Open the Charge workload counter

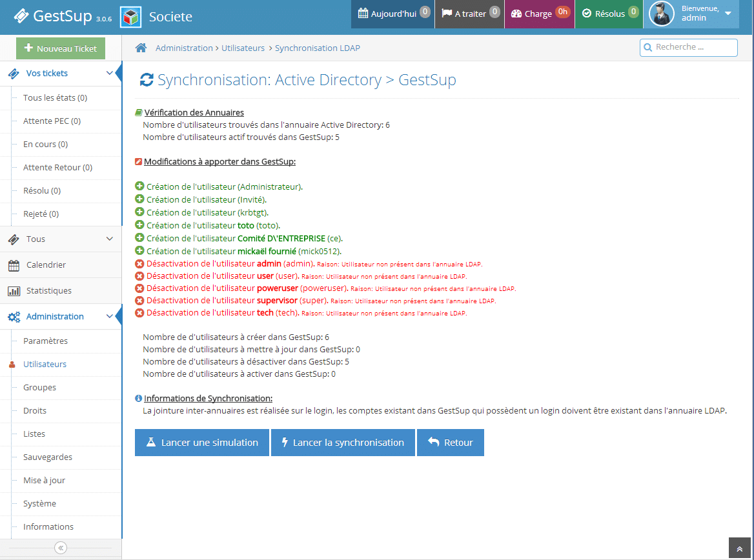coord(539,14)
